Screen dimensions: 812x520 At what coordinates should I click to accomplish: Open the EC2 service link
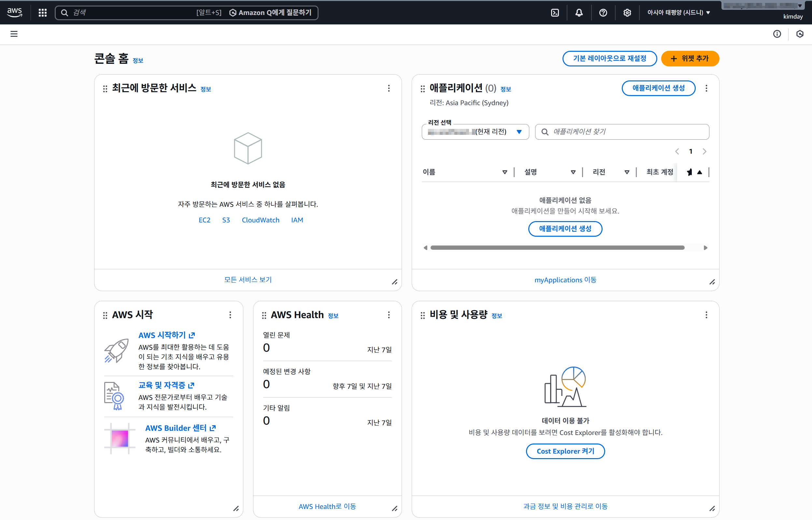tap(204, 220)
